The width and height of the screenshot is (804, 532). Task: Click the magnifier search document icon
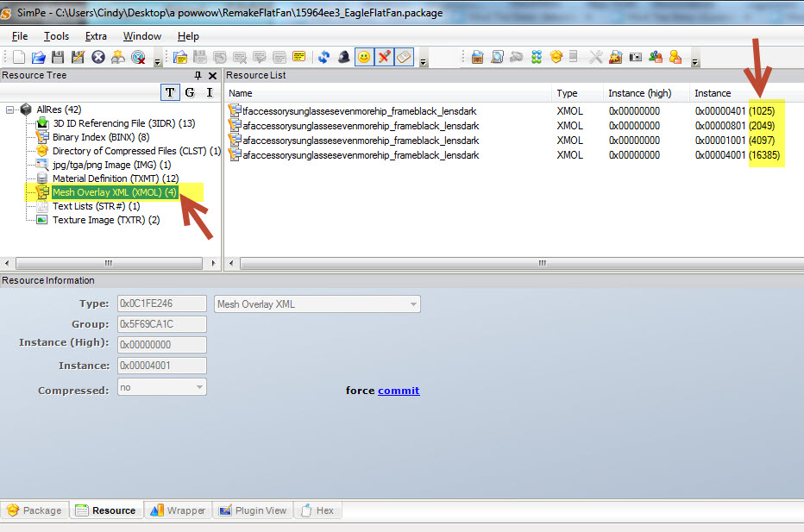click(x=497, y=57)
